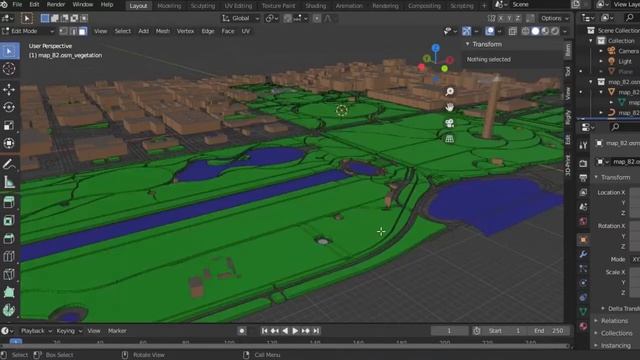Image resolution: width=640 pixels, height=360 pixels.
Task: Jump to the timeline end frame
Action: (316, 331)
